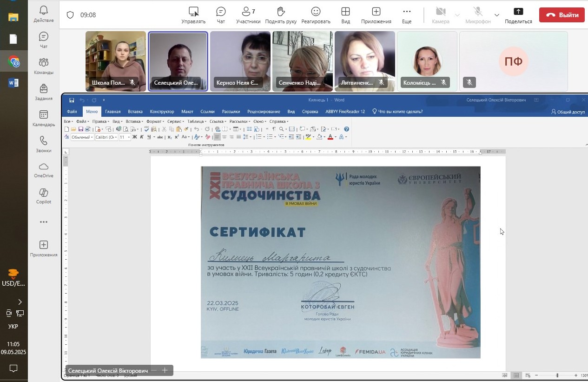Click the New document icon in Word
Viewport: 588px width, 382px height.
point(66,129)
